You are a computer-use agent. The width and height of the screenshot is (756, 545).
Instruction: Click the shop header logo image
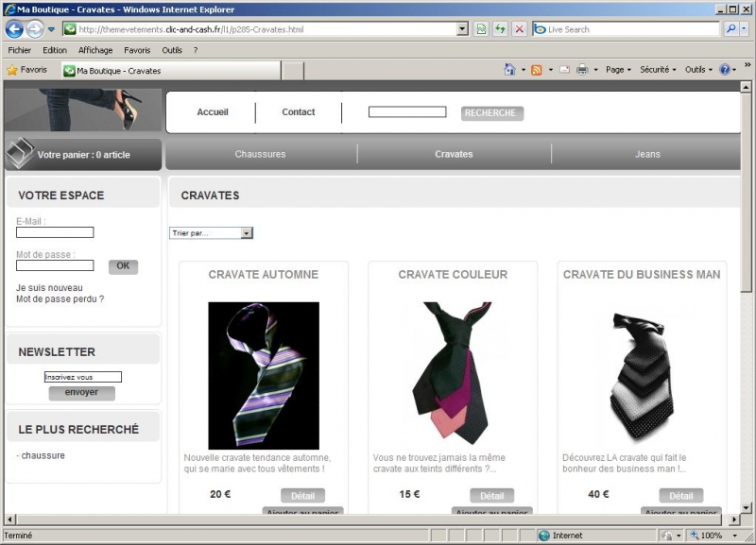[83, 110]
